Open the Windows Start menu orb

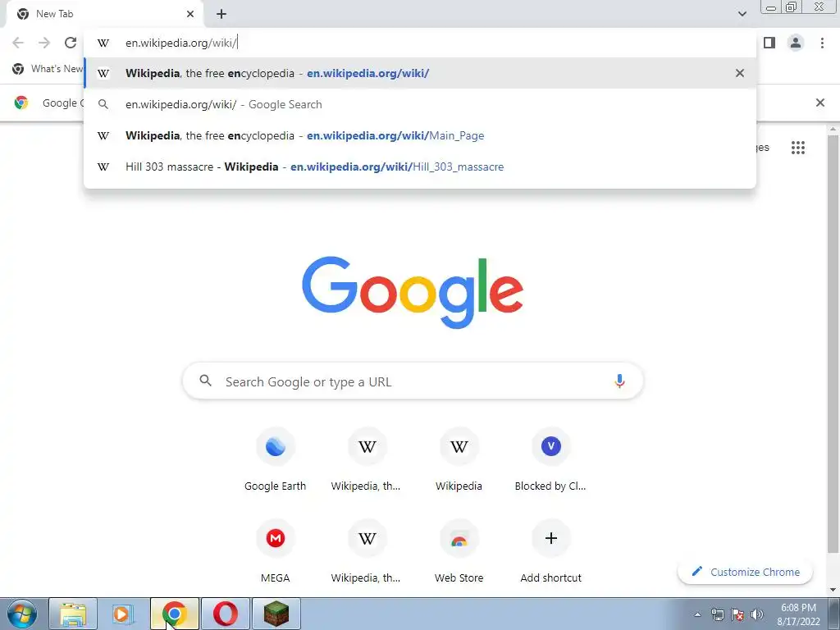[x=22, y=614]
